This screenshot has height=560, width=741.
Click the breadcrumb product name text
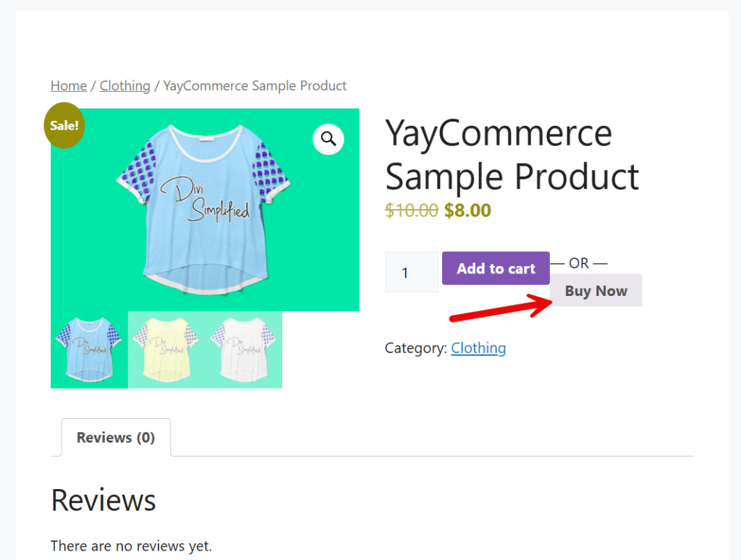click(x=254, y=85)
